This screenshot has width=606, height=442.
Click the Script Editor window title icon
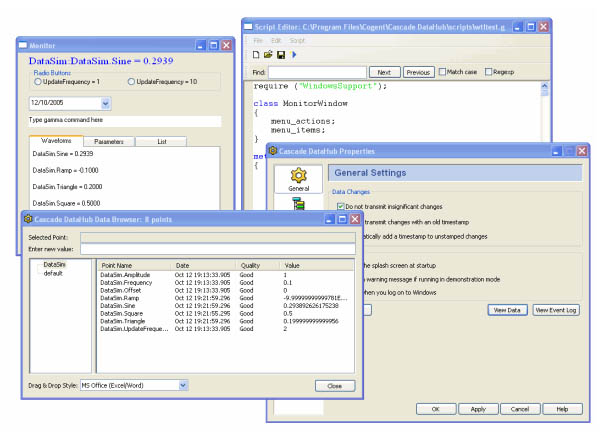point(248,27)
